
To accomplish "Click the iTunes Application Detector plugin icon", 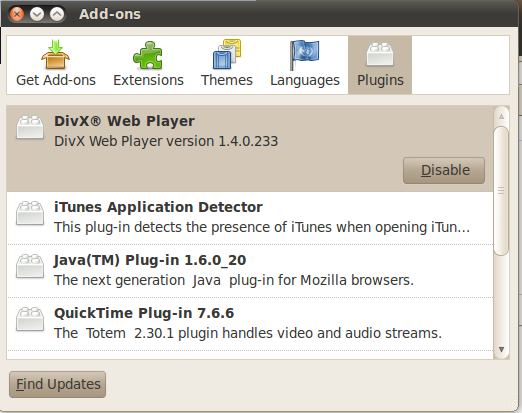I will point(30,213).
